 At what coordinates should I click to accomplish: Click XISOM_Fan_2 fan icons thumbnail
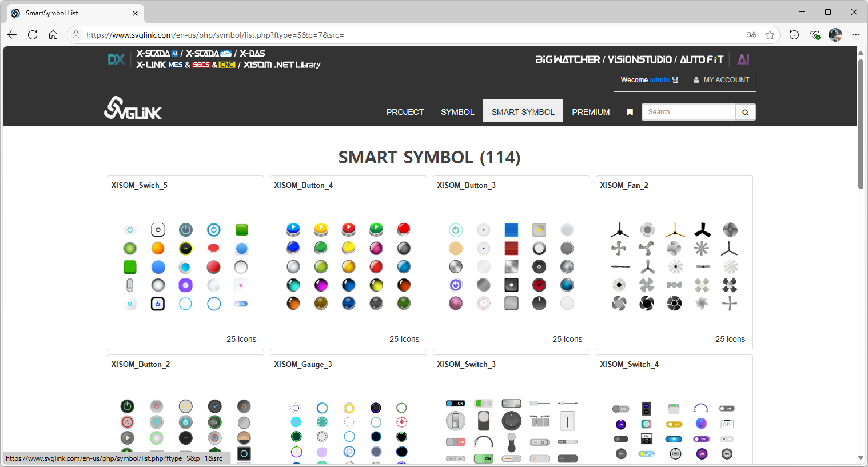pos(674,266)
